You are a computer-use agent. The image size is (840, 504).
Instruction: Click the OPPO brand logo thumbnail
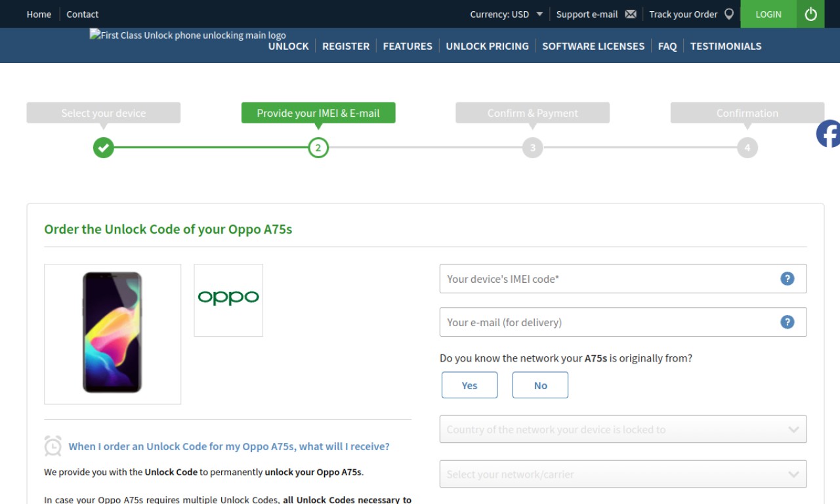228,300
